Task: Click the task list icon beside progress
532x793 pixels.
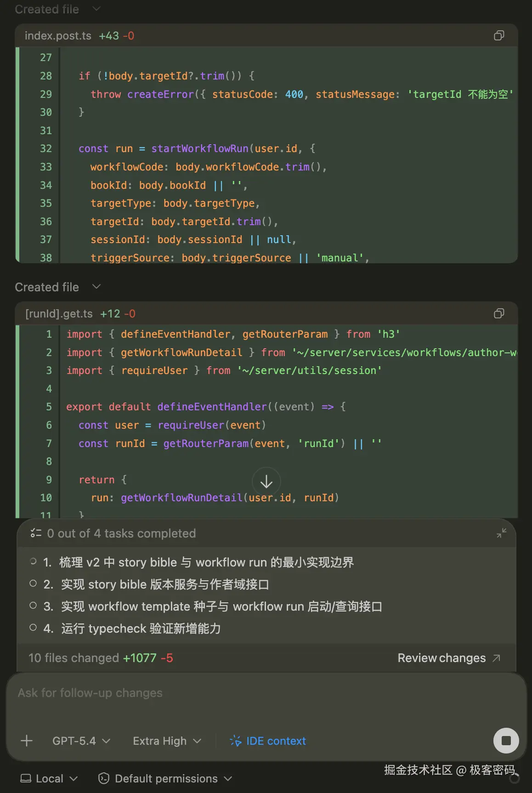Action: (35, 533)
